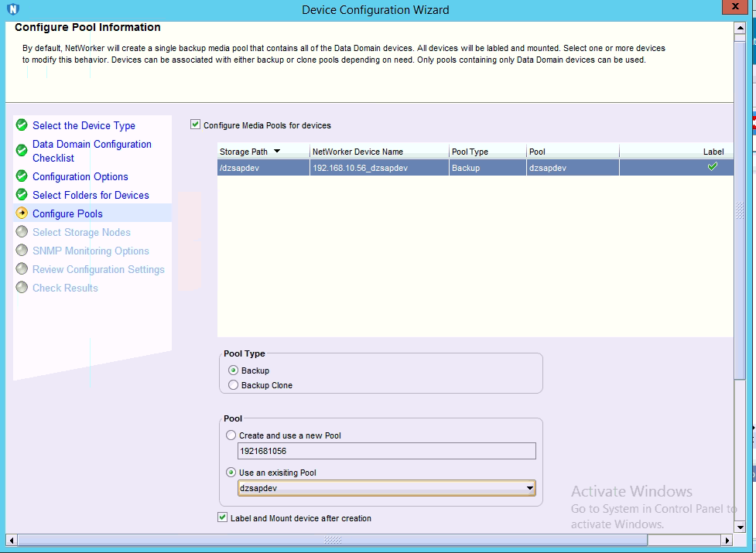Image resolution: width=756 pixels, height=553 pixels.
Task: Select the Backup Clone pool type
Action: [x=234, y=385]
